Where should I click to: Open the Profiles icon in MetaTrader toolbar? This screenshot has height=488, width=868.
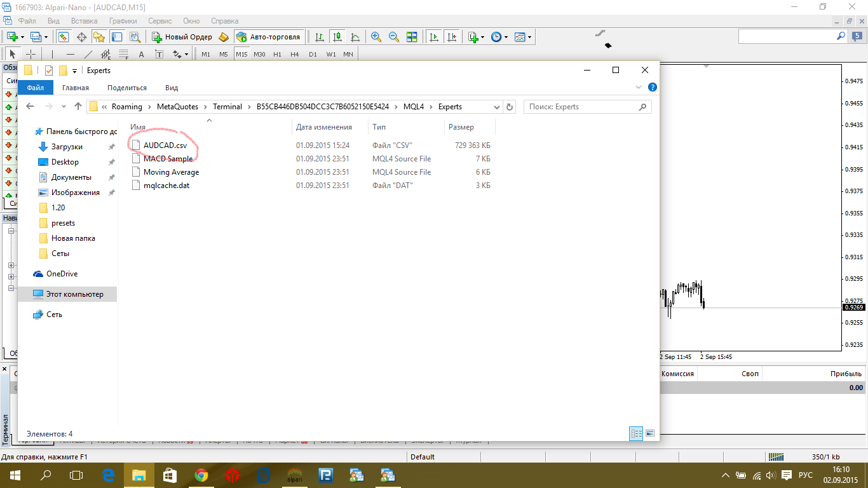[x=36, y=37]
